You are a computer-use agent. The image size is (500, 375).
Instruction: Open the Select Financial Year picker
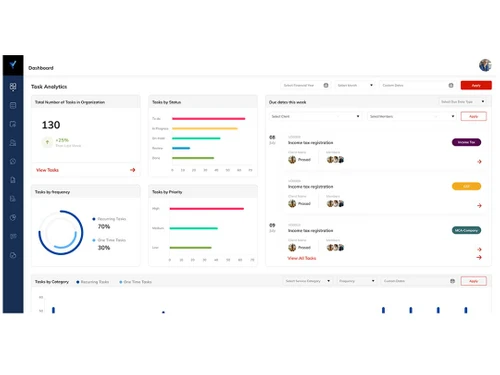306,85
